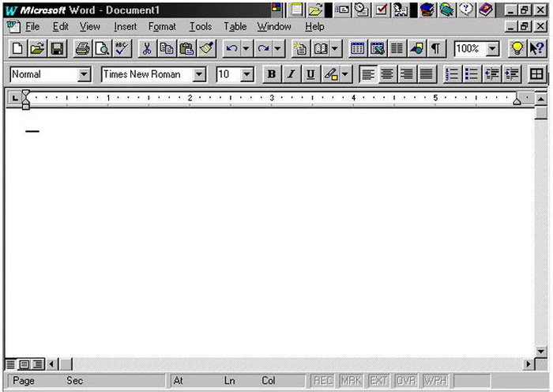Open the Table menu
This screenshot has width=553, height=392.
(x=235, y=26)
